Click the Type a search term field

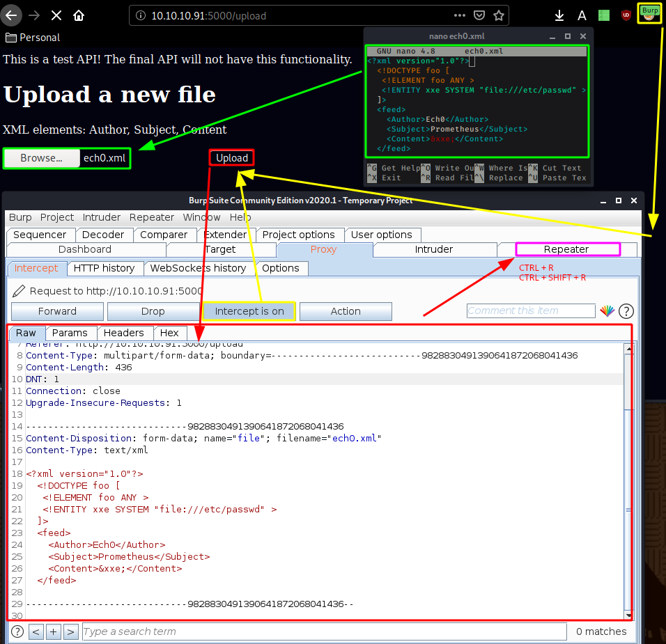pos(325,631)
